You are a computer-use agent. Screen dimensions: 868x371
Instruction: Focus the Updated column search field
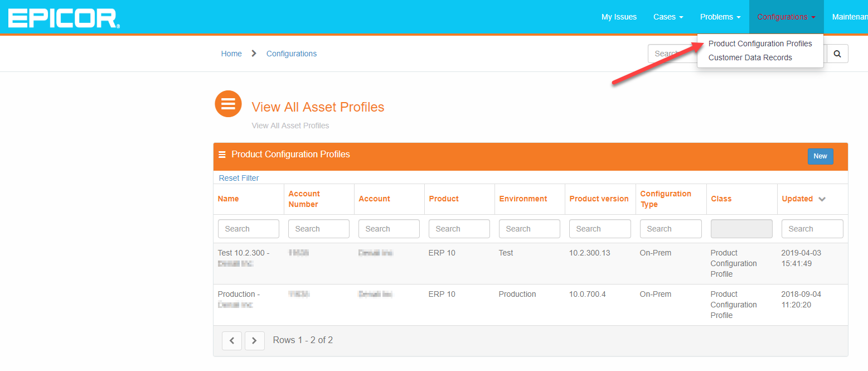point(812,229)
